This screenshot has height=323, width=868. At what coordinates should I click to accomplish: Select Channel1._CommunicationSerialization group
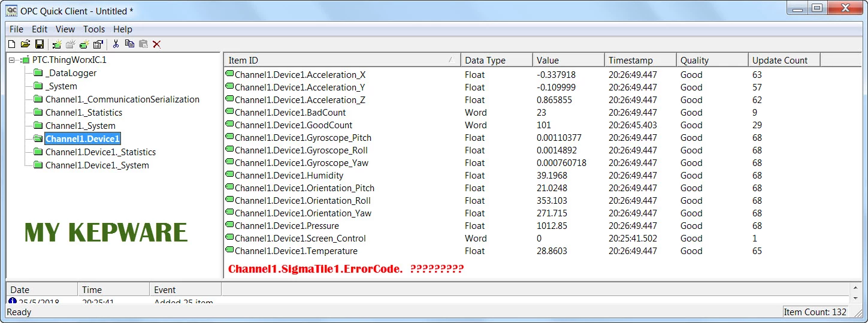point(122,99)
